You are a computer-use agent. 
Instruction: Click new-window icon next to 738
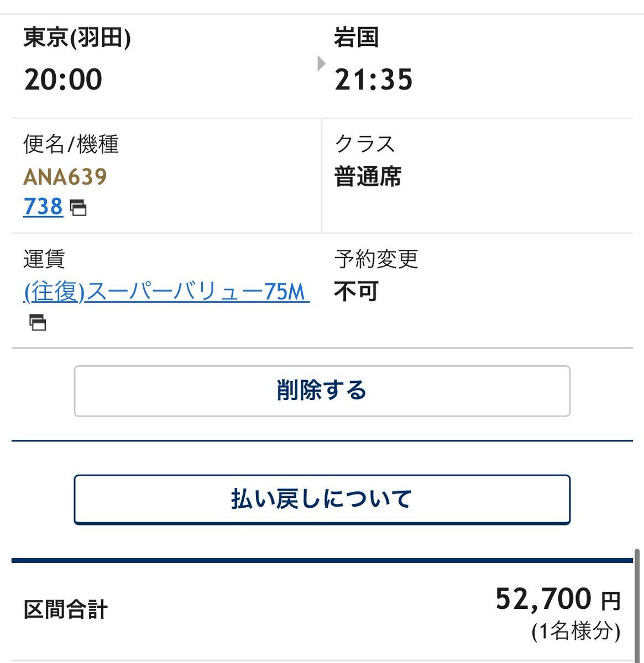78,208
